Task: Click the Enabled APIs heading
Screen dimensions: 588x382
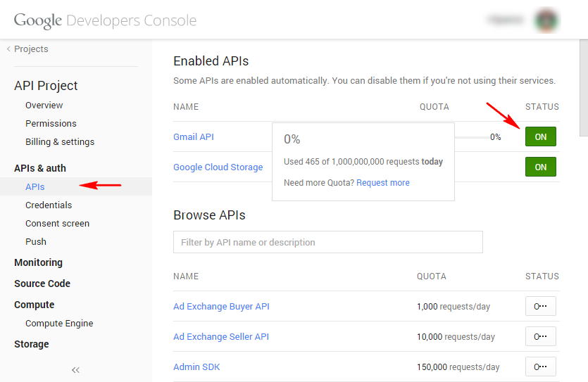Action: [x=211, y=61]
